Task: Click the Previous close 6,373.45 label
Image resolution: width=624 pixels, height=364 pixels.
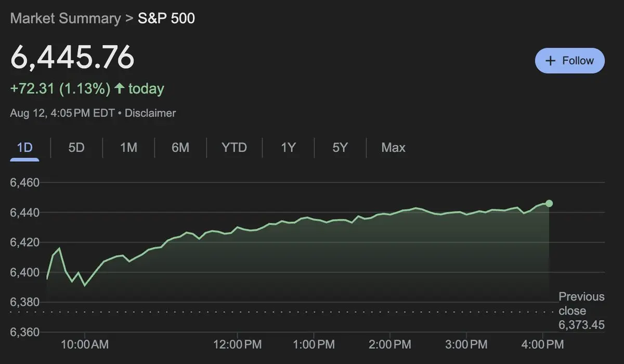Action: pyautogui.click(x=581, y=311)
